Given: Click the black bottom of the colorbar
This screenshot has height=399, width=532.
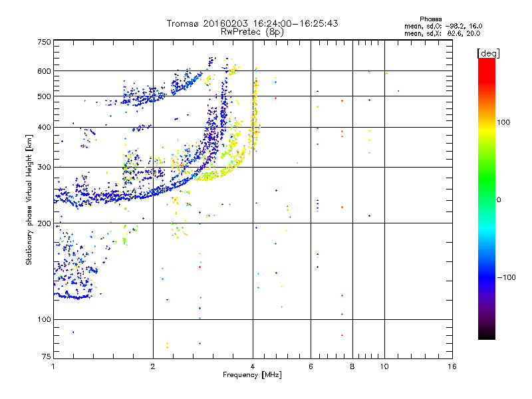Looking at the screenshot, I should (x=487, y=334).
